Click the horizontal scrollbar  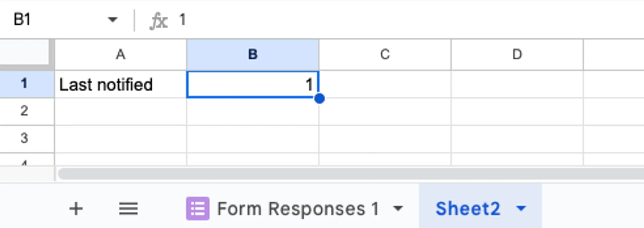[x=335, y=174]
